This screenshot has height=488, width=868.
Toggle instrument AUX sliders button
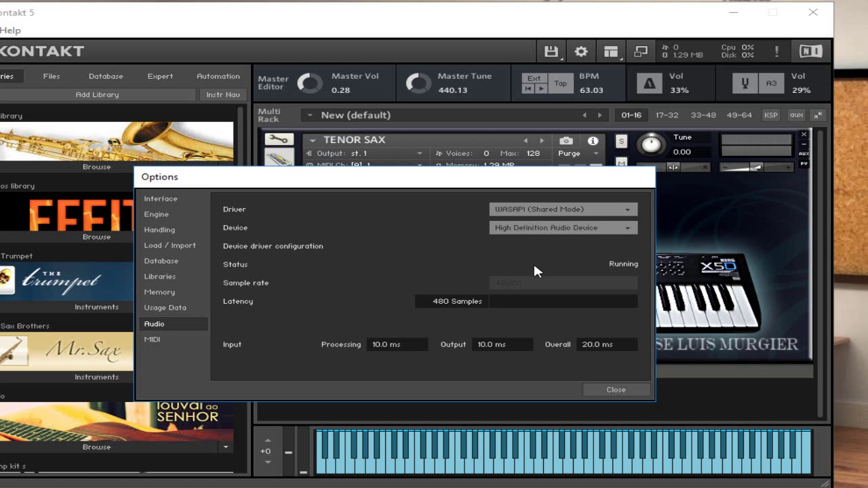804,154
